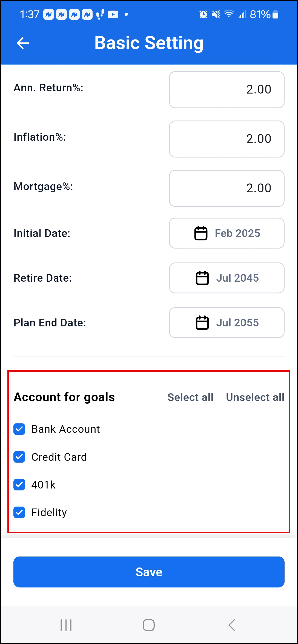Open the Retire Date picker showing Jul 2045
The image size is (298, 644).
point(227,278)
